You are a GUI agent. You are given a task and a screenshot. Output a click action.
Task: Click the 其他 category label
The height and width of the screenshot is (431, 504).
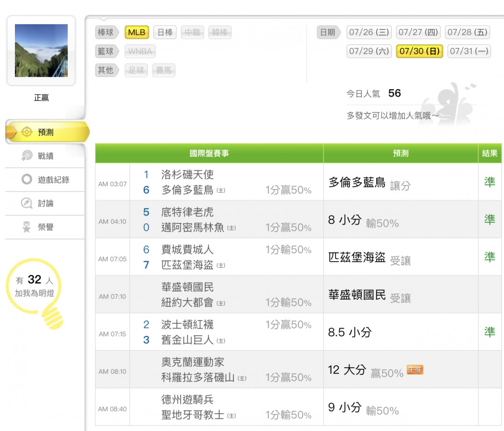107,70
